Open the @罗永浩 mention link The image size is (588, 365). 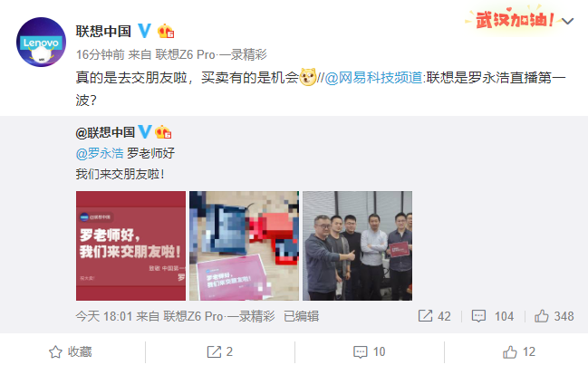[x=100, y=153]
